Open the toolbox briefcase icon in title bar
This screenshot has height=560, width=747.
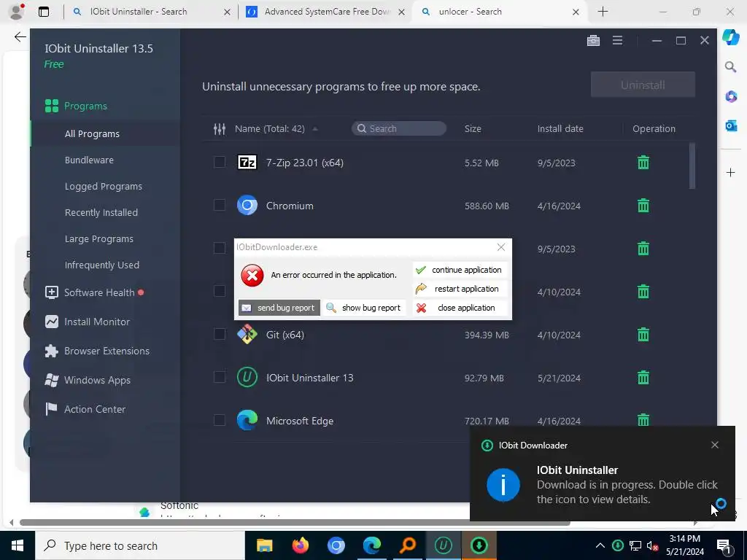(x=593, y=41)
